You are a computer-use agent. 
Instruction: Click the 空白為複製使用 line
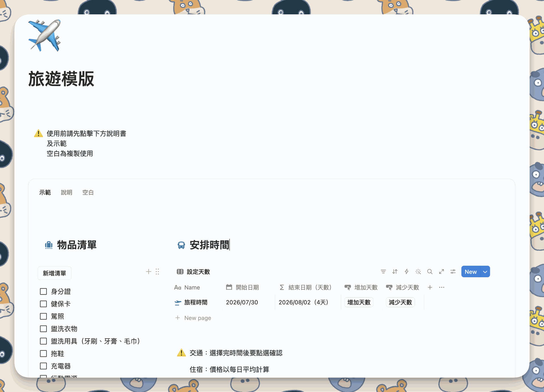tap(70, 154)
